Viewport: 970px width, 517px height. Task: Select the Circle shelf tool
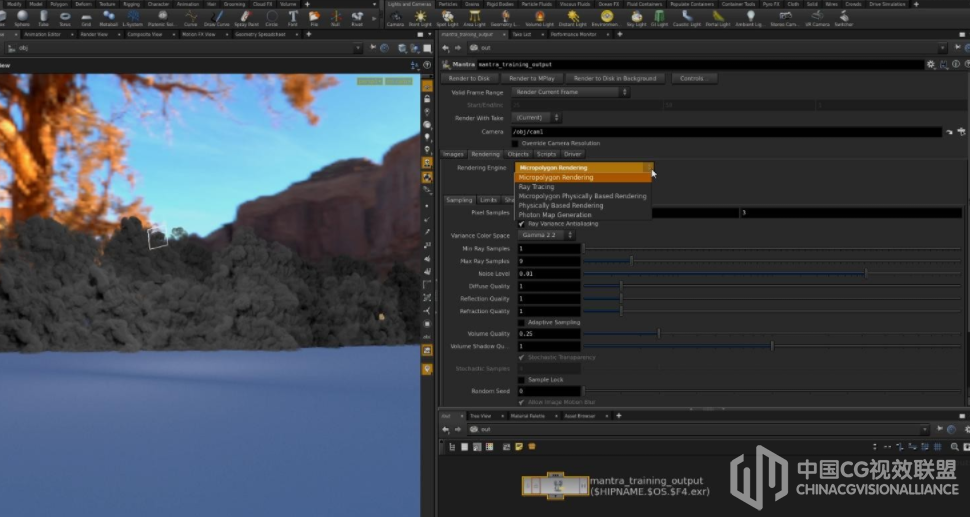(x=272, y=18)
